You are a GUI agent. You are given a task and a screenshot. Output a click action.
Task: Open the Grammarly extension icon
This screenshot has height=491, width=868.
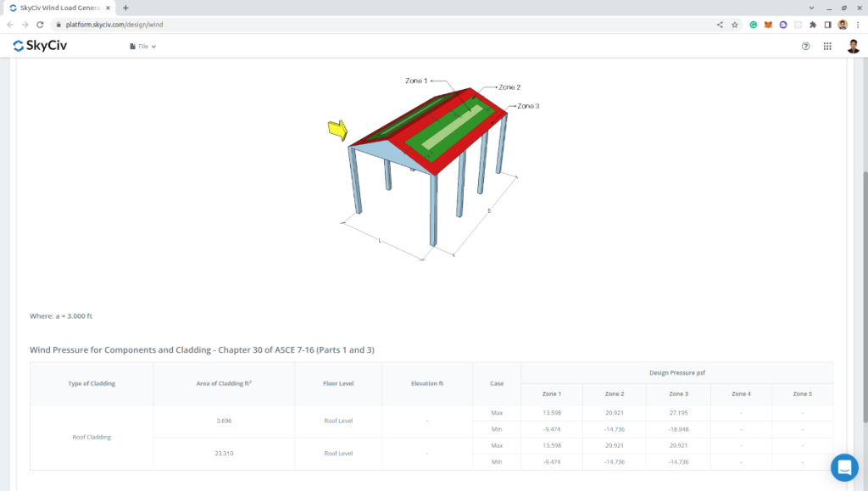click(x=753, y=25)
